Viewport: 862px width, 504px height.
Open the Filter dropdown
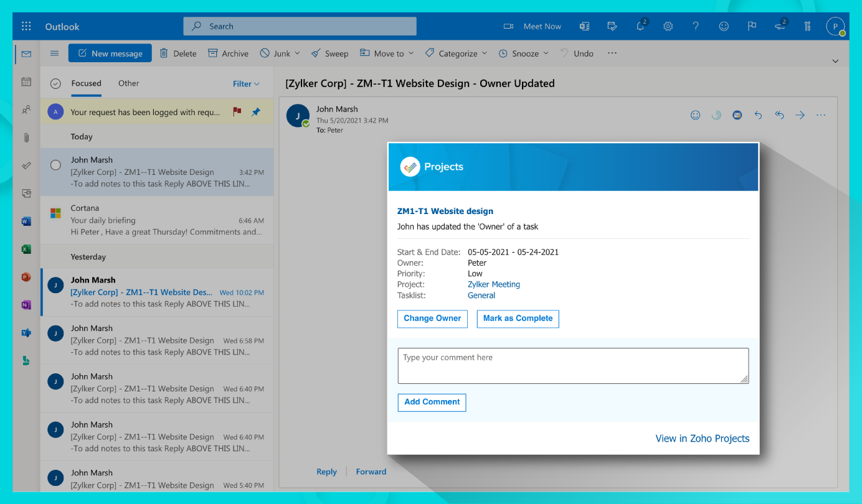click(246, 84)
